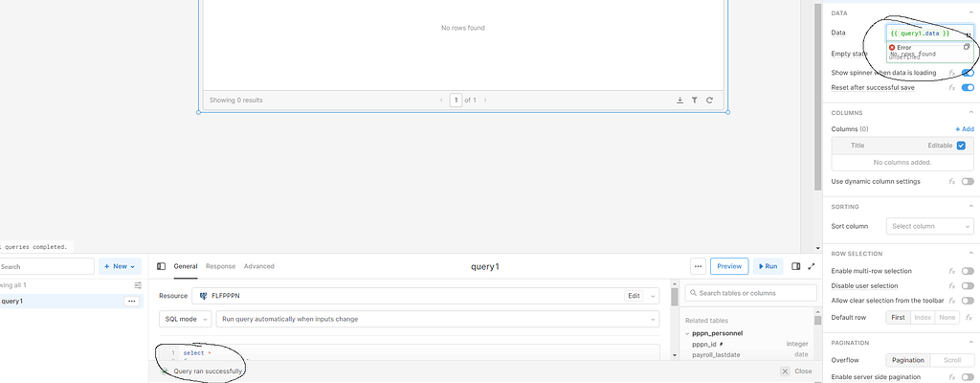Viewport: 980px width, 383px height.
Task: Switch to the General tab
Action: (x=186, y=266)
